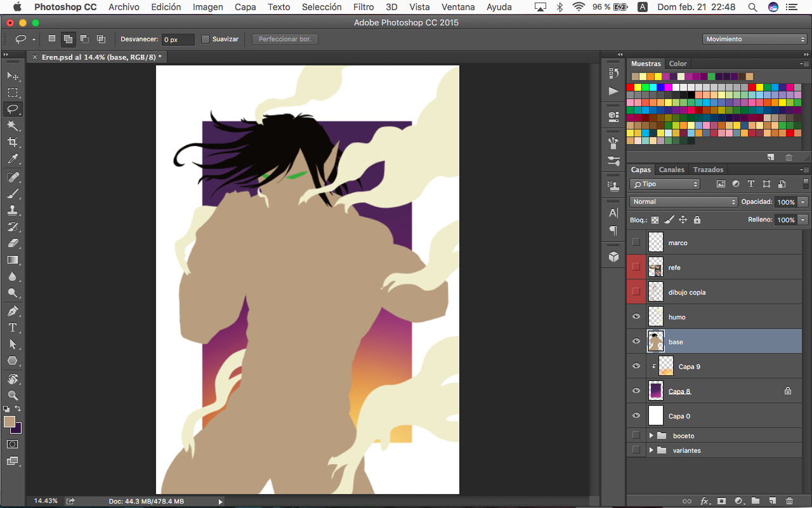Click the Desvanecer feather input field

point(178,39)
